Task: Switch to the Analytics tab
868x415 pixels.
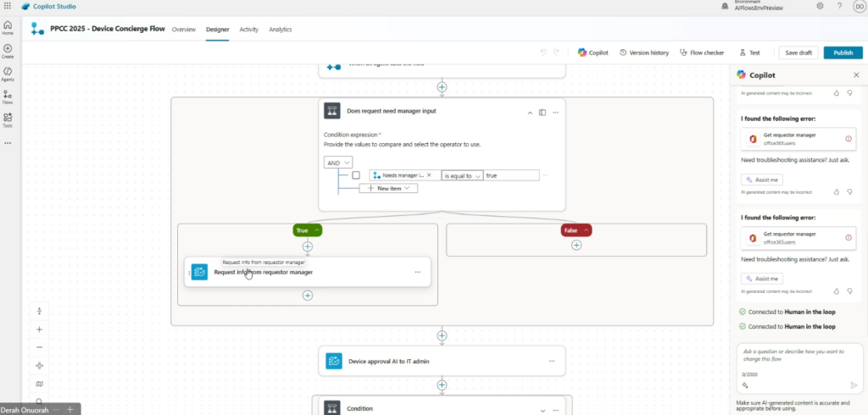Action: 280,30
